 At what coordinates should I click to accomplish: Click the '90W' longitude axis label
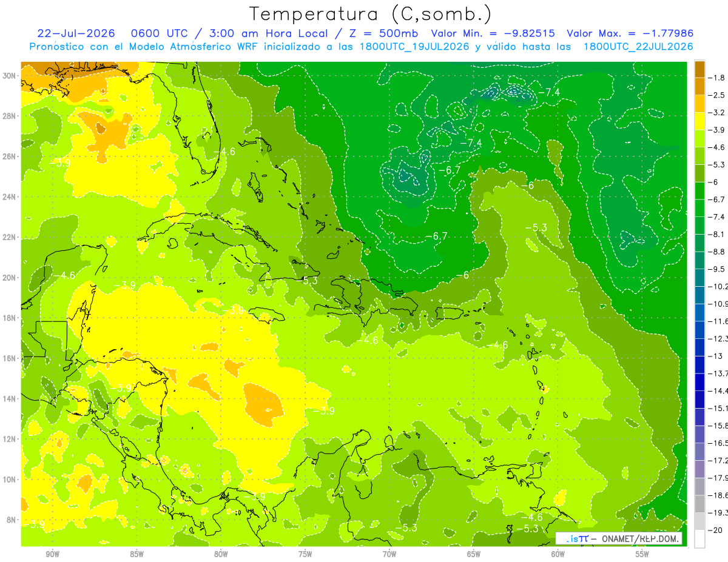(52, 554)
